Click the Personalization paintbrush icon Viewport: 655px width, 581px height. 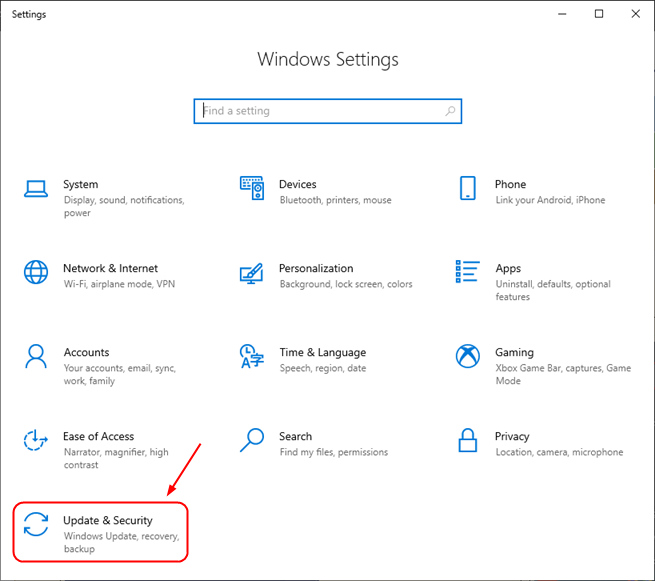coord(251,274)
